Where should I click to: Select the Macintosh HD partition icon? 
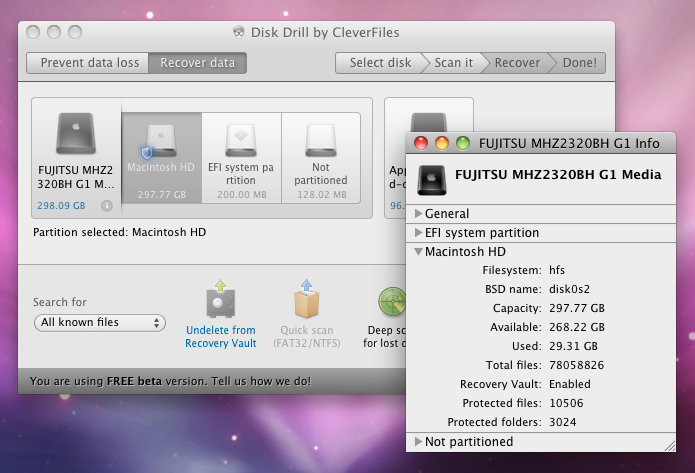pos(161,140)
